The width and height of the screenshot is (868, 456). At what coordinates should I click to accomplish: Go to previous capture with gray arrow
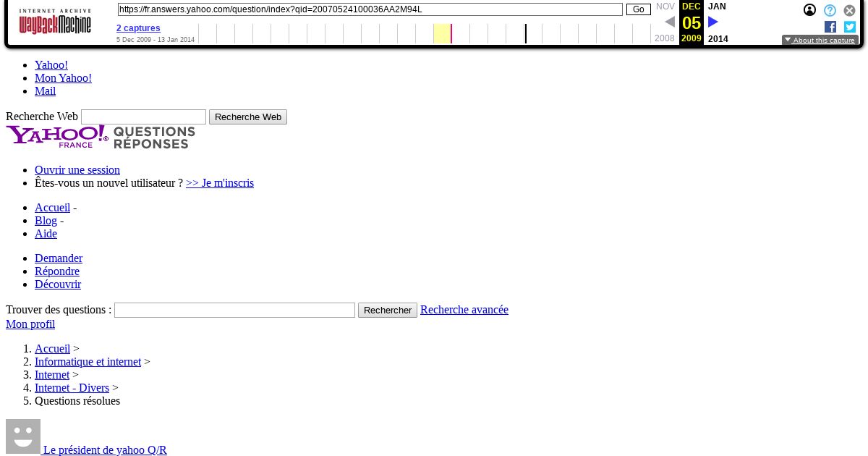pyautogui.click(x=670, y=22)
